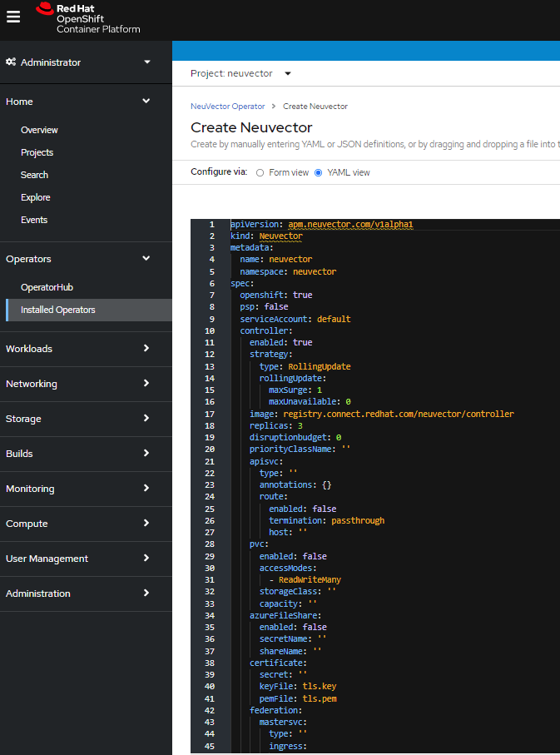Viewport: 560px width, 755px height.
Task: Click the Red Hat OpenShift logo
Action: pyautogui.click(x=88, y=18)
